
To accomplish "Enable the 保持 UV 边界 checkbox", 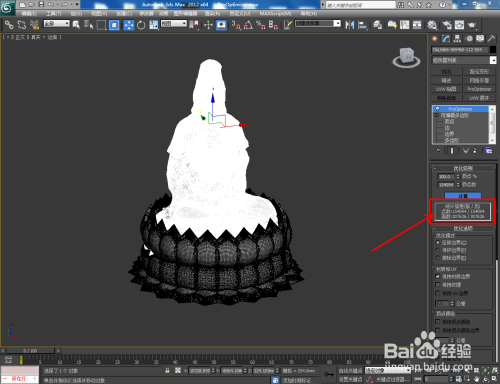I will [x=438, y=293].
